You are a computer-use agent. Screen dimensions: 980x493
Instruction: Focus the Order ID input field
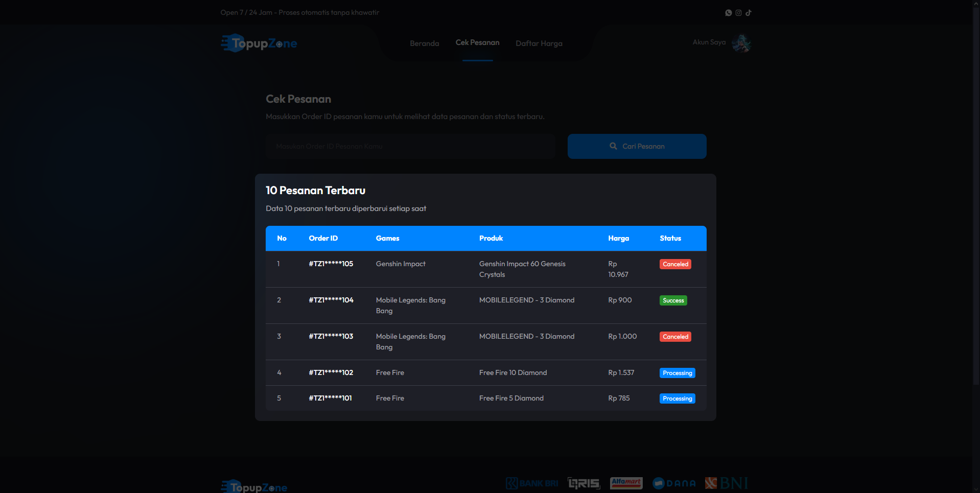click(x=410, y=146)
